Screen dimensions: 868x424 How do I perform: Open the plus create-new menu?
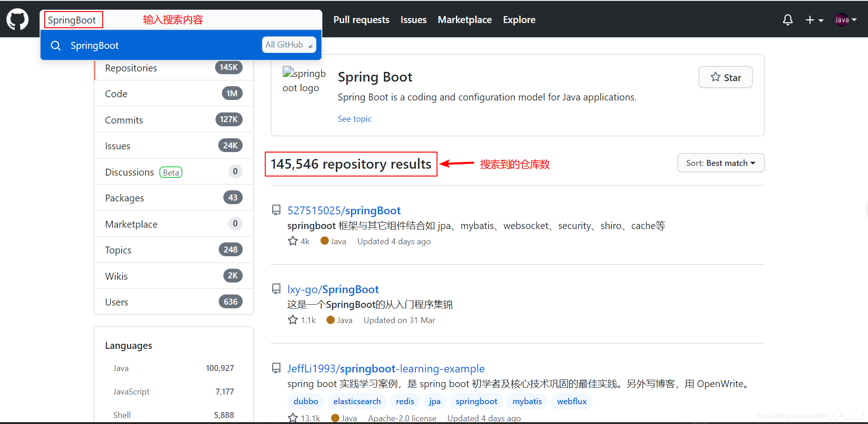[x=814, y=20]
